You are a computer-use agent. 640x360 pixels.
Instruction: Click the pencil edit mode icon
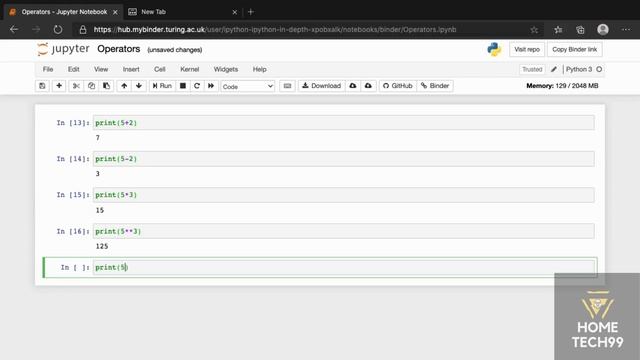554,69
